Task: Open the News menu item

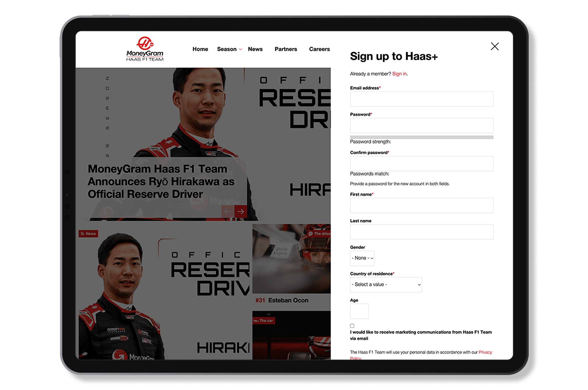Action: 255,49
